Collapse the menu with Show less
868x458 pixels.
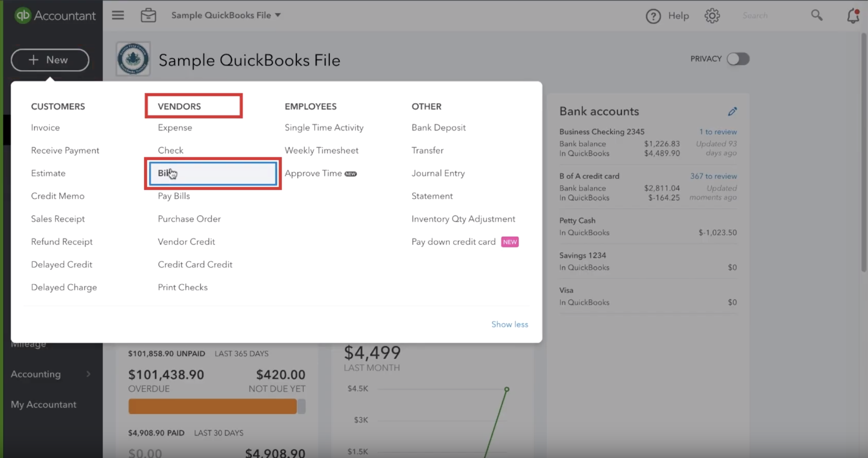[x=510, y=324]
